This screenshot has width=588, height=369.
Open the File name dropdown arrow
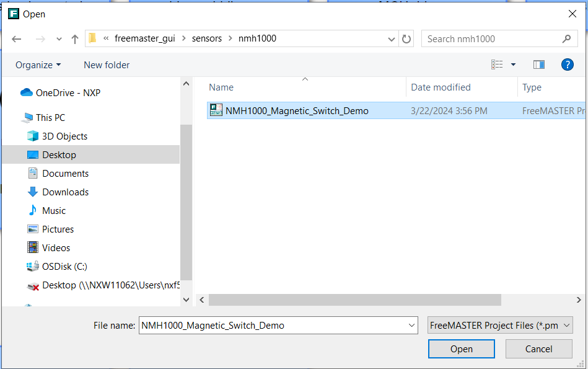tap(412, 326)
